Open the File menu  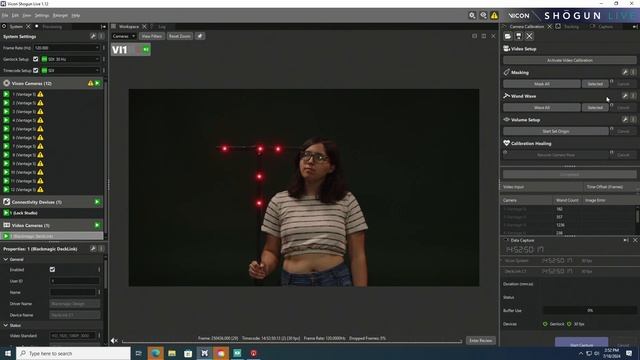[5, 16]
